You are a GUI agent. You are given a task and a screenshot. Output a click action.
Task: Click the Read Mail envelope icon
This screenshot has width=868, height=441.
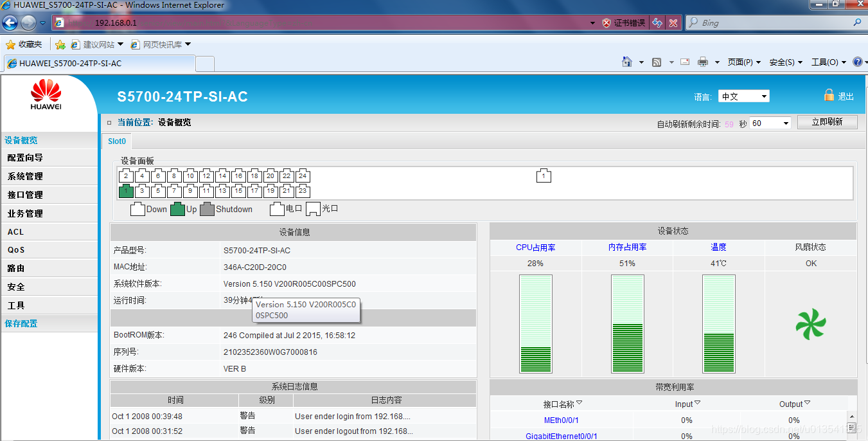click(x=685, y=62)
